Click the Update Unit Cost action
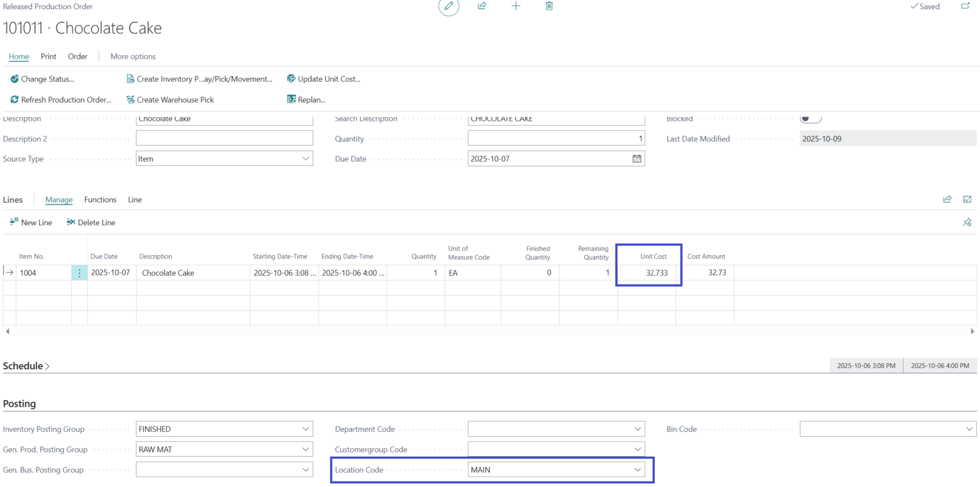Screen dimensions: 980x487 (x=323, y=79)
